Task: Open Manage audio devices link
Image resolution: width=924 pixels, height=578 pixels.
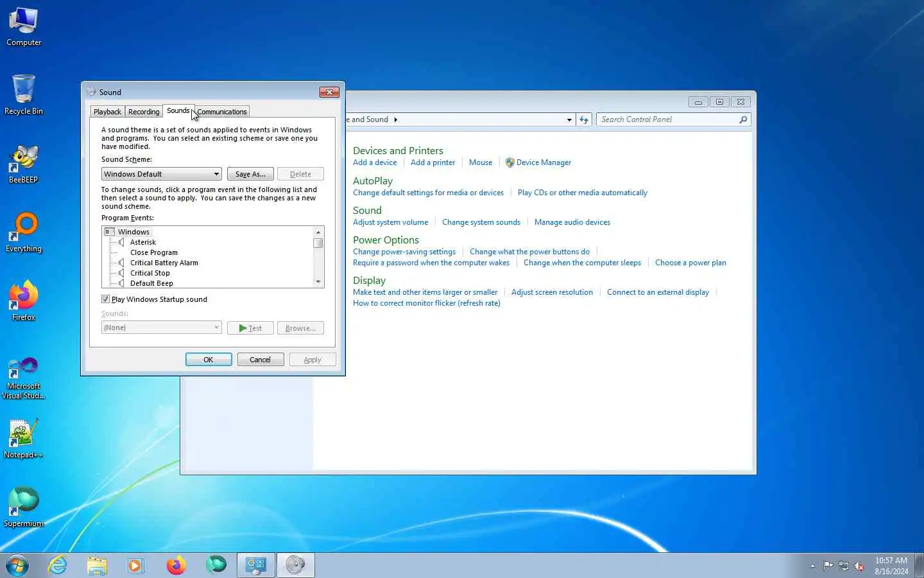Action: pos(572,222)
